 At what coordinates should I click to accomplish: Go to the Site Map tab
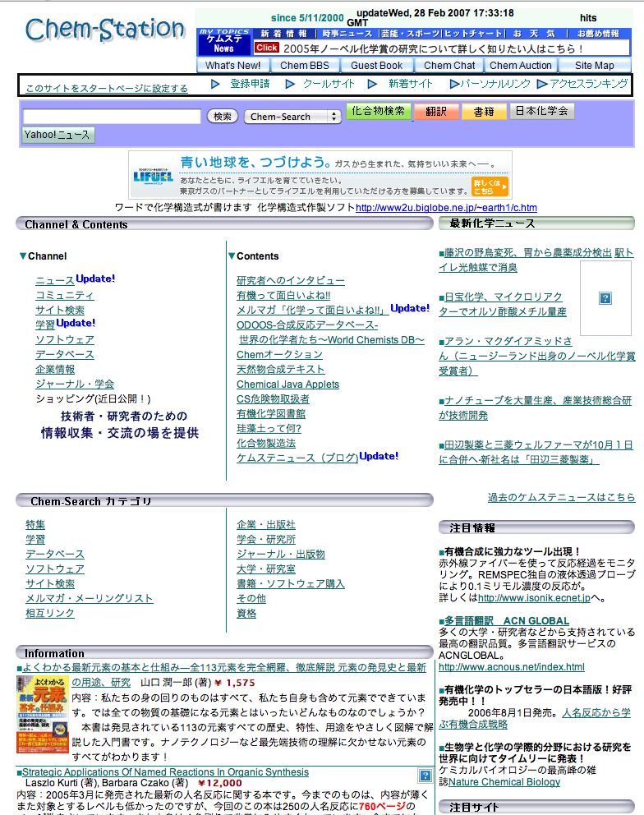(594, 66)
